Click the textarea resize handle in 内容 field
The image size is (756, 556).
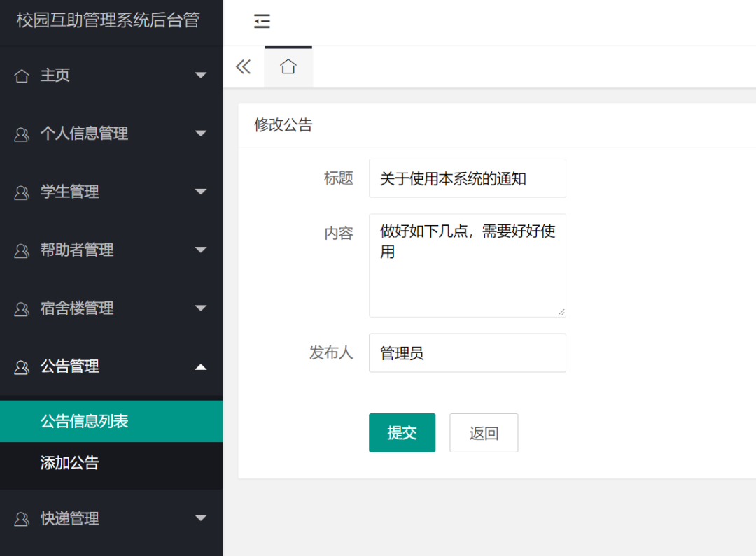click(x=562, y=313)
